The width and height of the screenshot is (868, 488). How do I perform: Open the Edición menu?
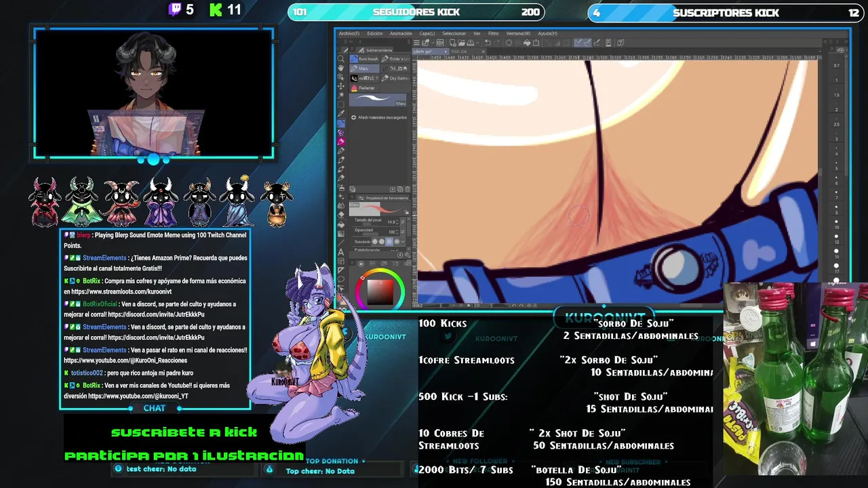[375, 33]
